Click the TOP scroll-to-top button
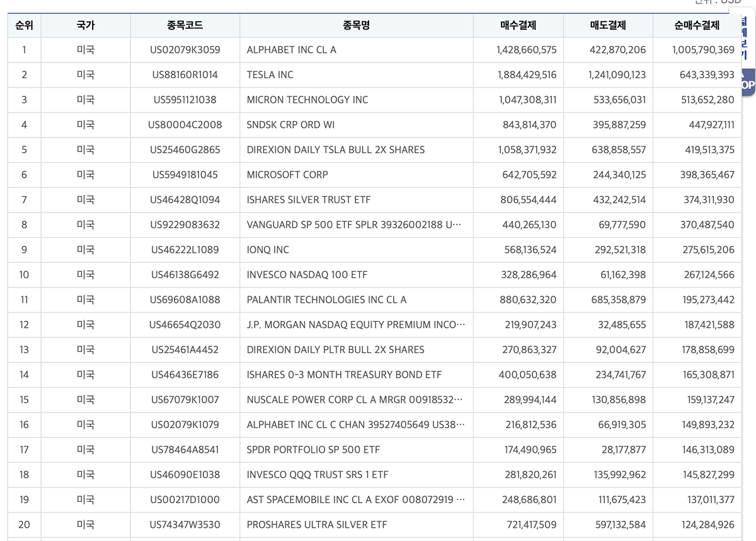Screen dimensions: 756x541 (747, 83)
